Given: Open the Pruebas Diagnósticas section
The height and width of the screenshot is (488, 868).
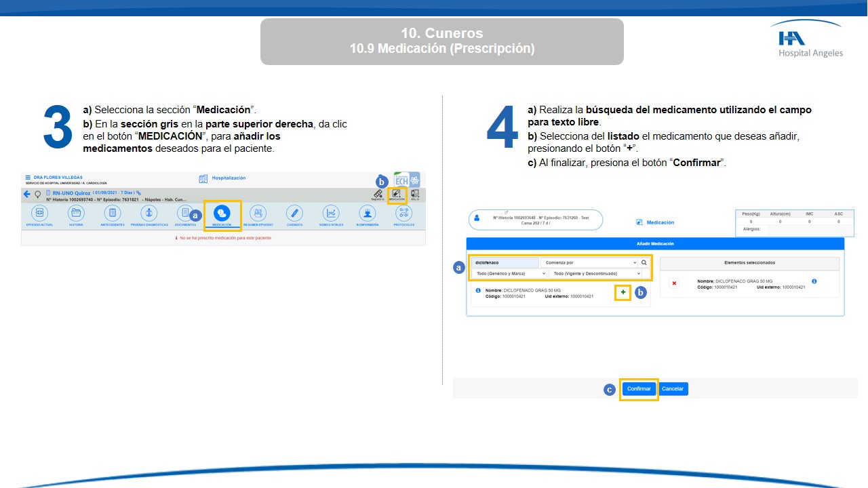Looking at the screenshot, I should (x=149, y=213).
